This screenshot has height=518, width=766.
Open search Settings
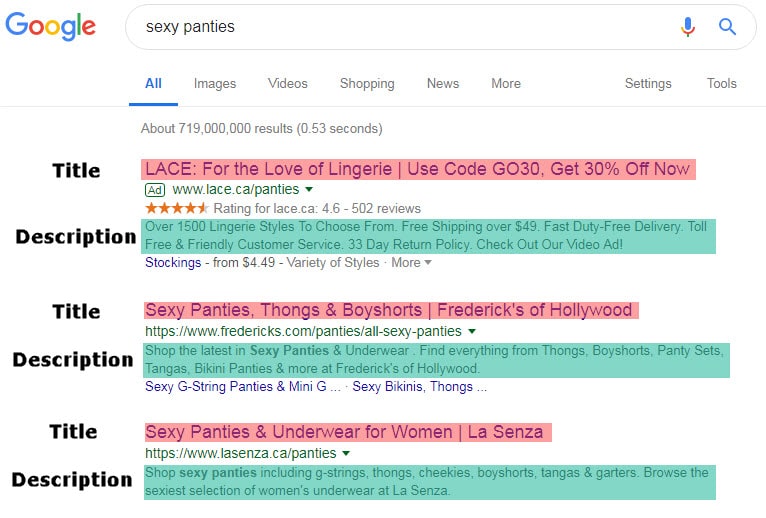pyautogui.click(x=648, y=84)
